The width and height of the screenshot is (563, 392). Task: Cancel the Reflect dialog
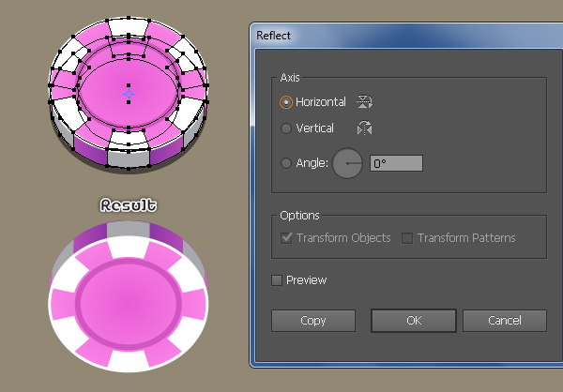tap(505, 321)
